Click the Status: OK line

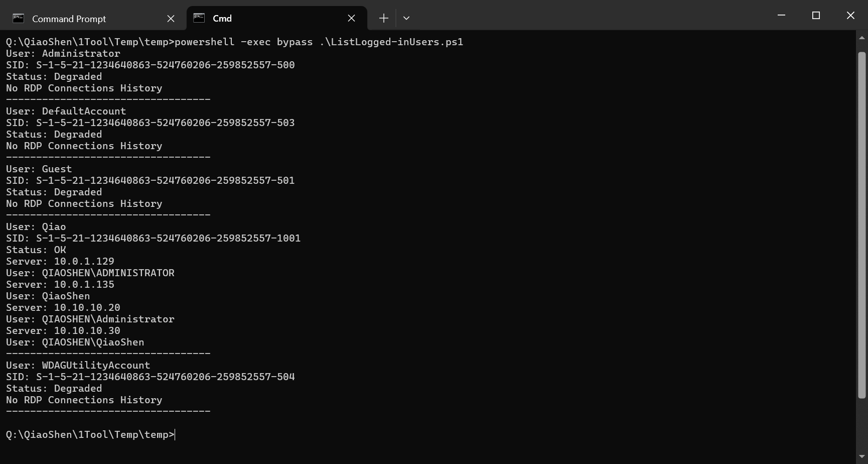point(36,250)
